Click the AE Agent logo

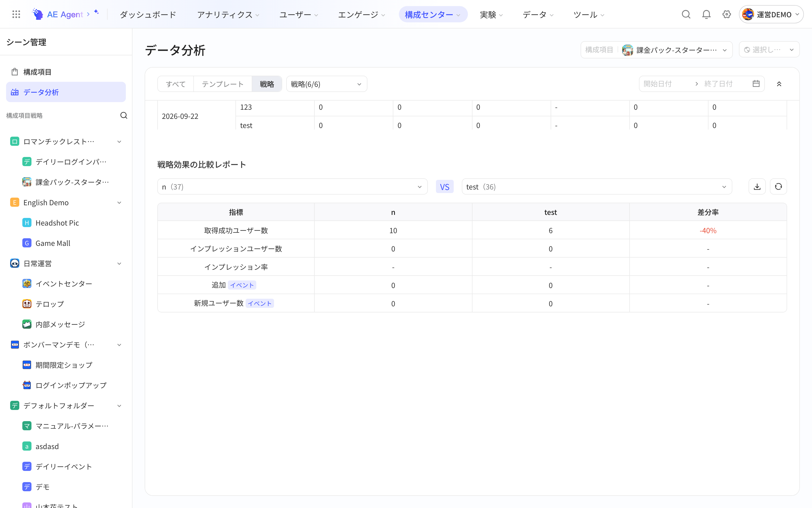(61, 14)
